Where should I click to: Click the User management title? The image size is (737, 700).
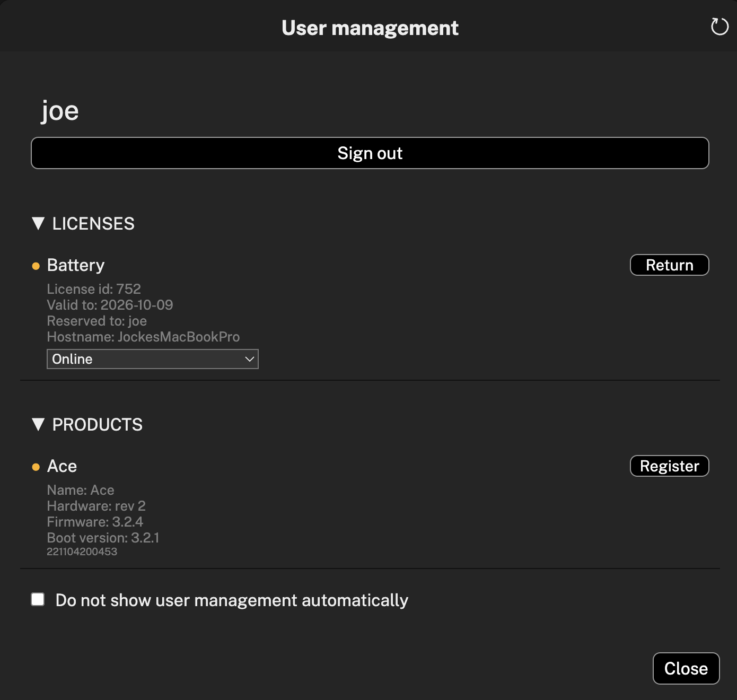370,28
